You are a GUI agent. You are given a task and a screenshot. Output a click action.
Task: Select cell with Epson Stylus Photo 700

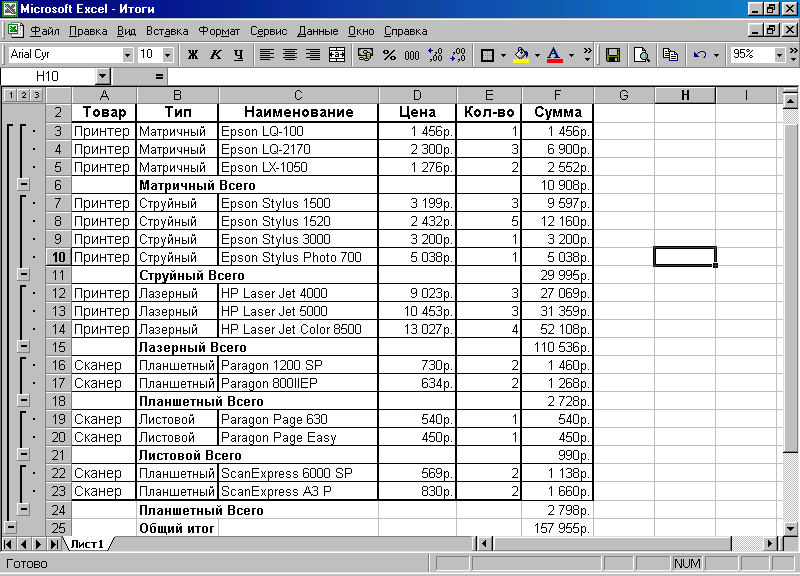pos(298,257)
